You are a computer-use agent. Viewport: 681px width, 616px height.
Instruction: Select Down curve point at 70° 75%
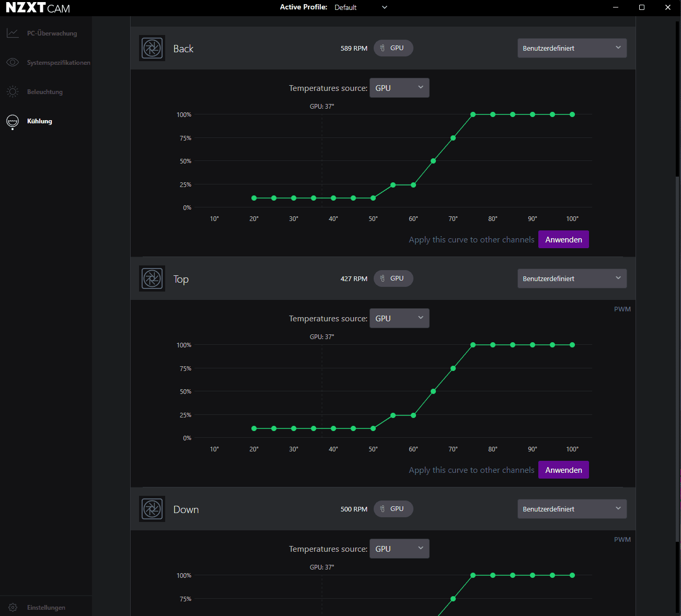pyautogui.click(x=453, y=599)
